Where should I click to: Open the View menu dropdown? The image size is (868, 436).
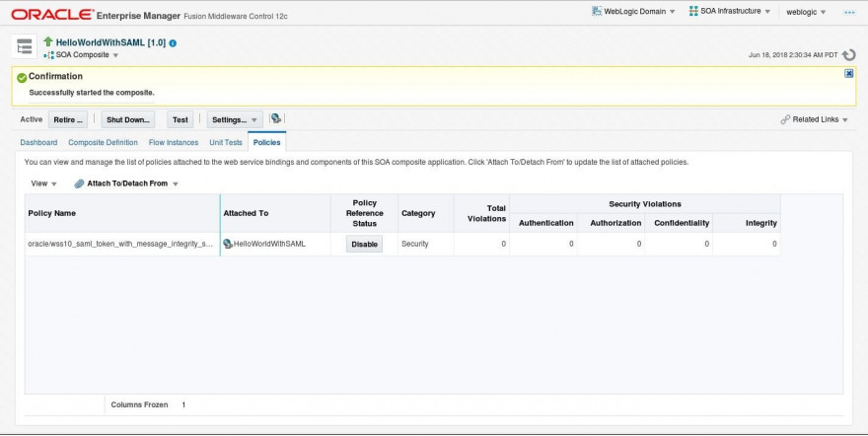43,183
